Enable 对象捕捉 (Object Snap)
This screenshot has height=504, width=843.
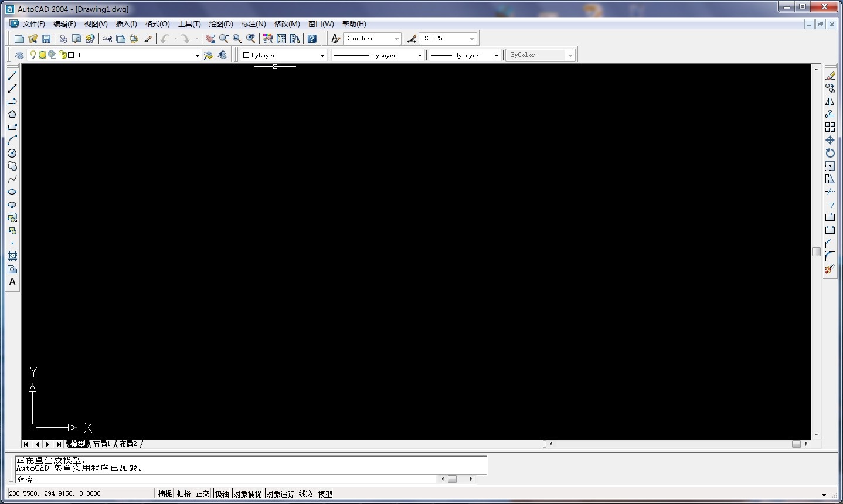click(x=247, y=493)
